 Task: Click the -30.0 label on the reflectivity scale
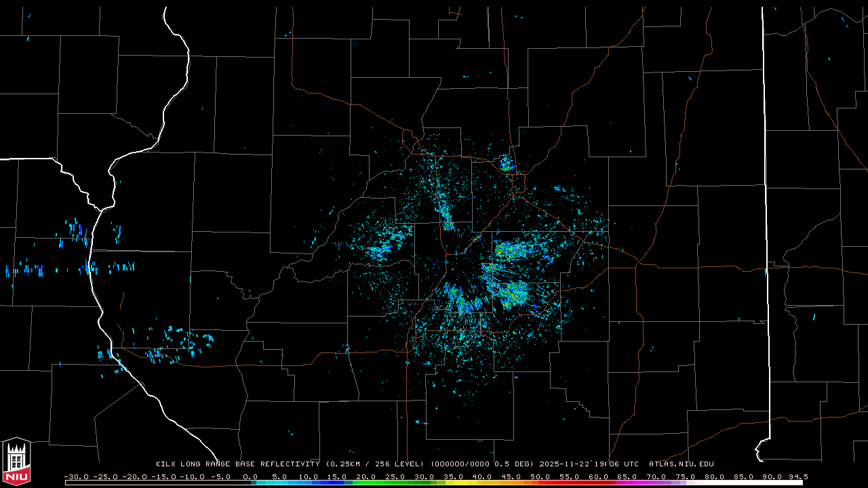[x=76, y=476]
